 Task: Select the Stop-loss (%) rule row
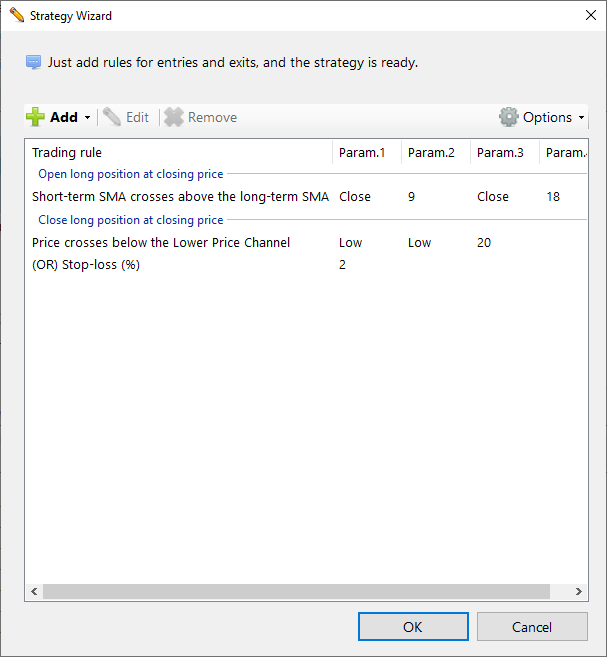click(x=86, y=264)
